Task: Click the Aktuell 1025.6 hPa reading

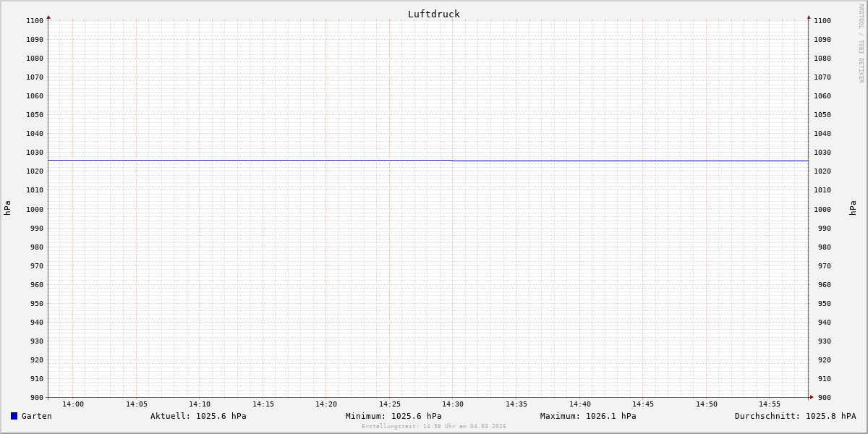Action: pos(198,416)
